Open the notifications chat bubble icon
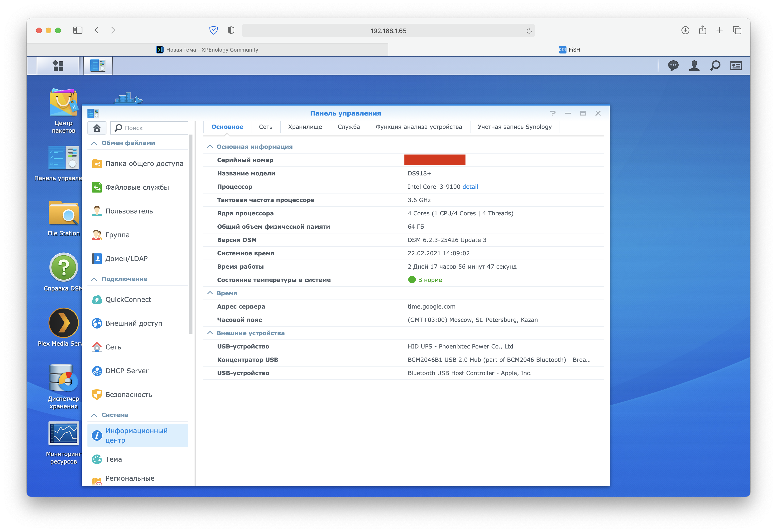 pos(673,66)
